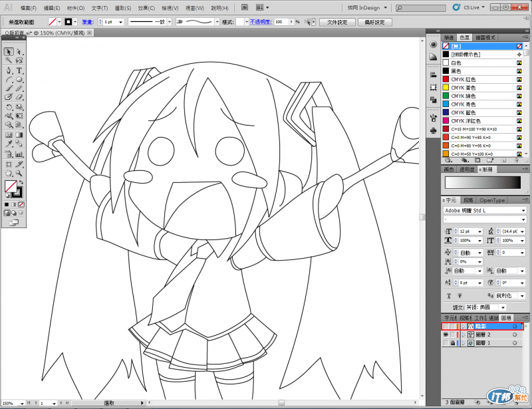The image size is (532, 409).
Task: Select the Rotate tool
Action: tap(9, 107)
